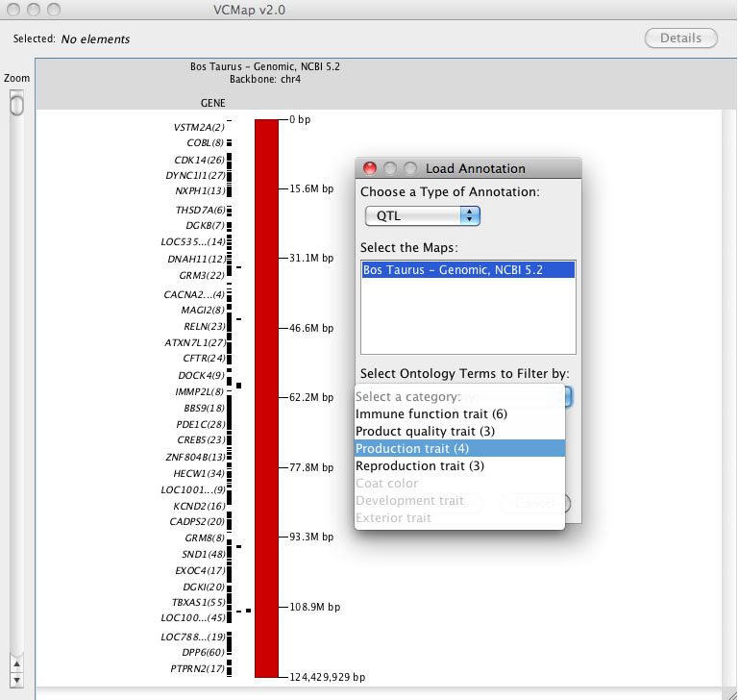The image size is (738, 700).
Task: Select the GRM3(22) gene label
Action: (x=202, y=275)
